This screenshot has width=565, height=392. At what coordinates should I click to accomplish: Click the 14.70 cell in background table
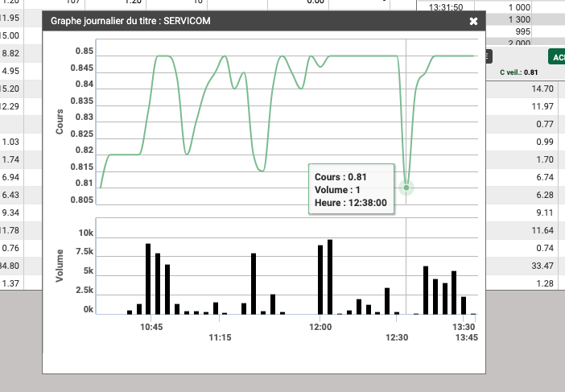pos(542,89)
